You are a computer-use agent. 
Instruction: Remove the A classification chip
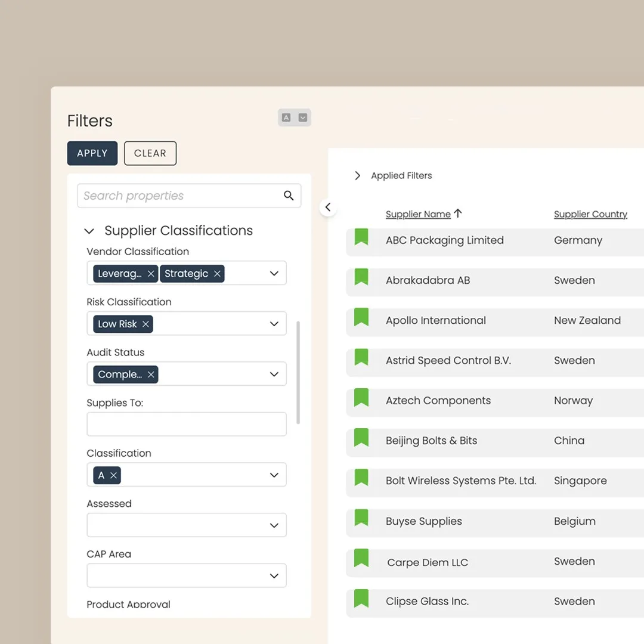114,475
